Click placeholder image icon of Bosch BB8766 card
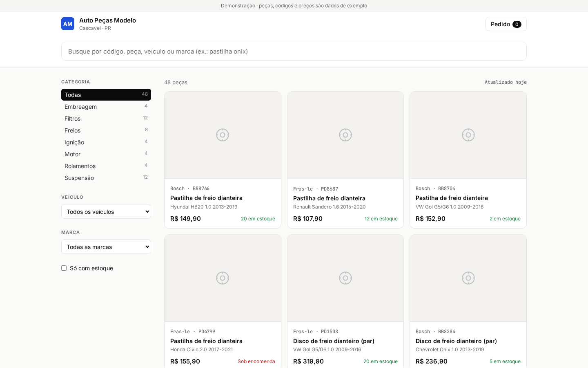The width and height of the screenshot is (588, 368). pos(223,135)
